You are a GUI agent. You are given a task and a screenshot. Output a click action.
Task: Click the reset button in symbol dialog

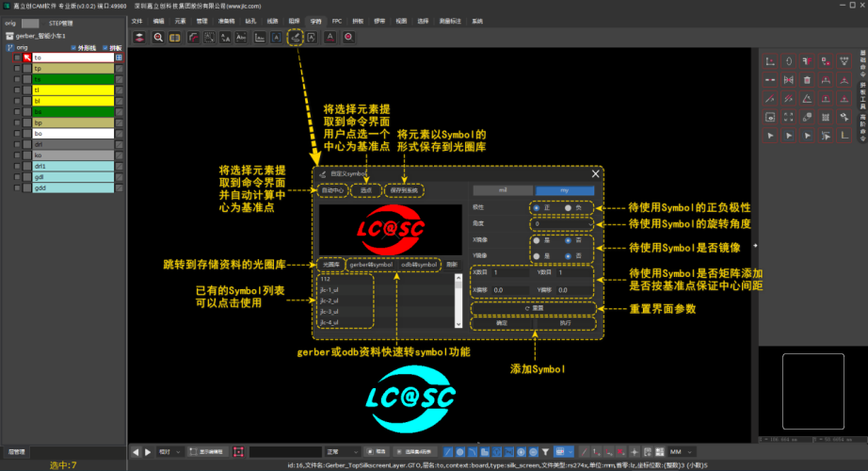(x=534, y=308)
